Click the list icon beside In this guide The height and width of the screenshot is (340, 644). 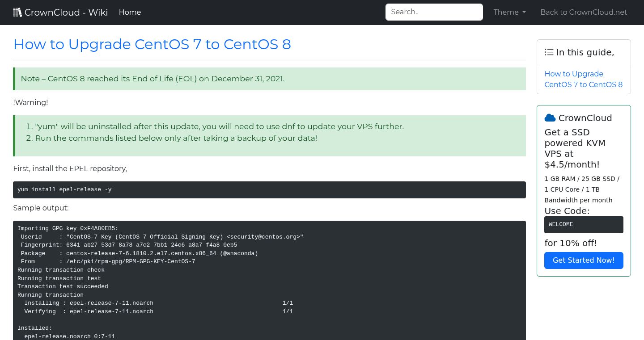tap(549, 52)
